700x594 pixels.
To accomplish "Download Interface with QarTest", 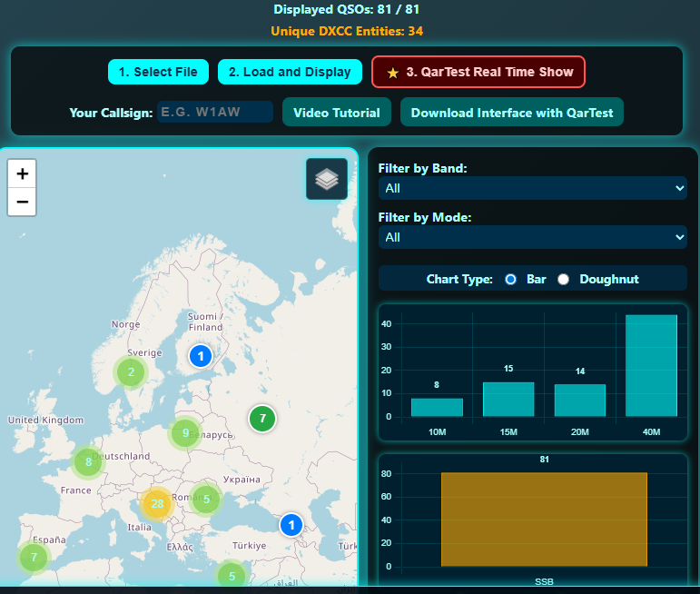I will 511,113.
